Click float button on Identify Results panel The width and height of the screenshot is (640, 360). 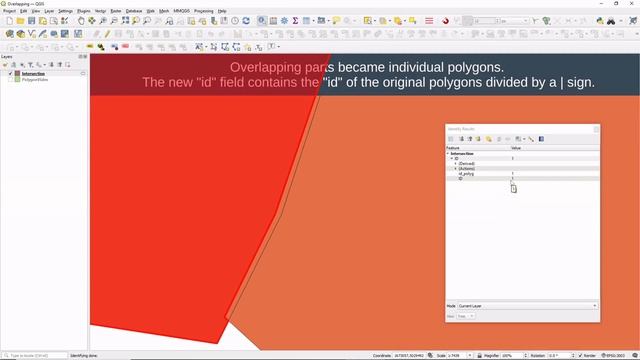point(596,129)
